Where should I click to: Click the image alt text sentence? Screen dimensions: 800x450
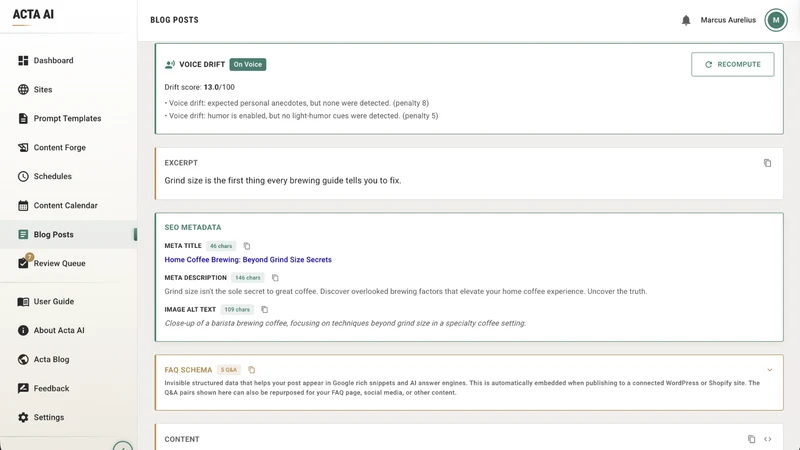[345, 323]
